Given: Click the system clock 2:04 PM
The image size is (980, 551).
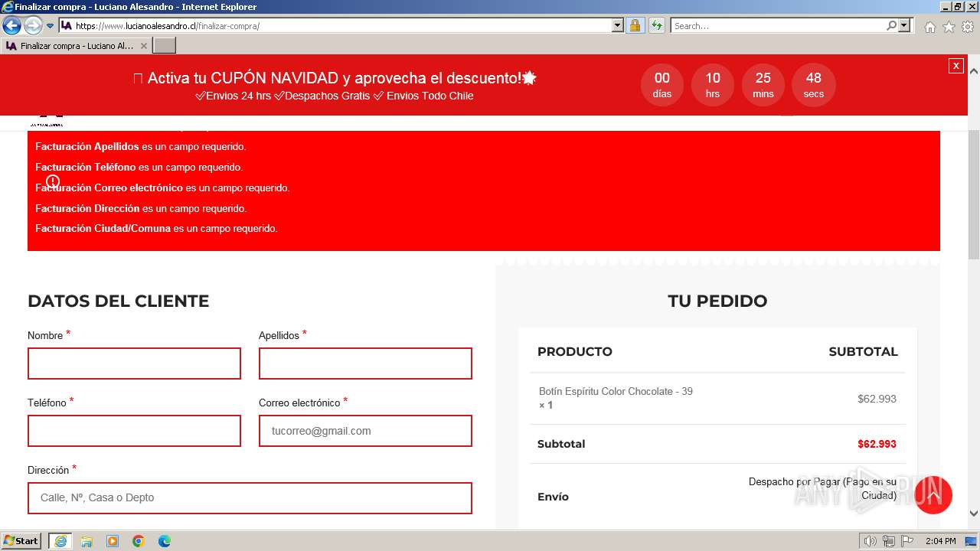Looking at the screenshot, I should point(941,541).
